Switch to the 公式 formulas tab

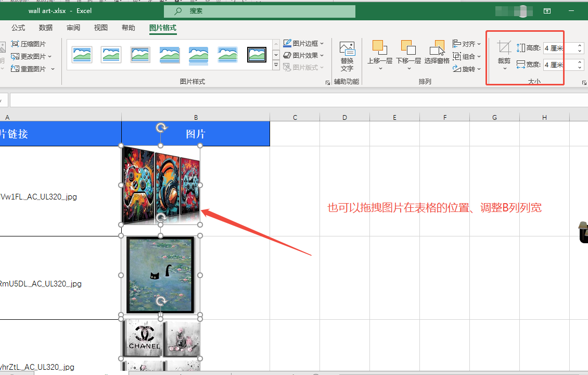click(x=18, y=28)
